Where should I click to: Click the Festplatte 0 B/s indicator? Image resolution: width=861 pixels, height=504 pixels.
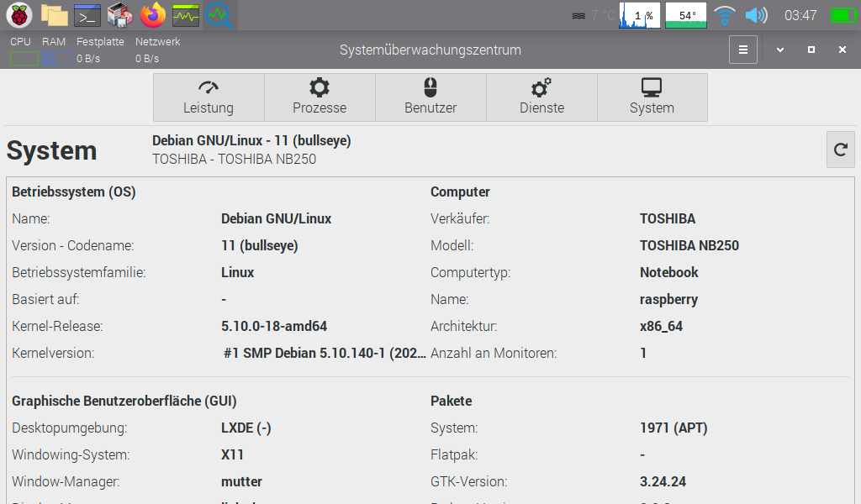(88, 59)
